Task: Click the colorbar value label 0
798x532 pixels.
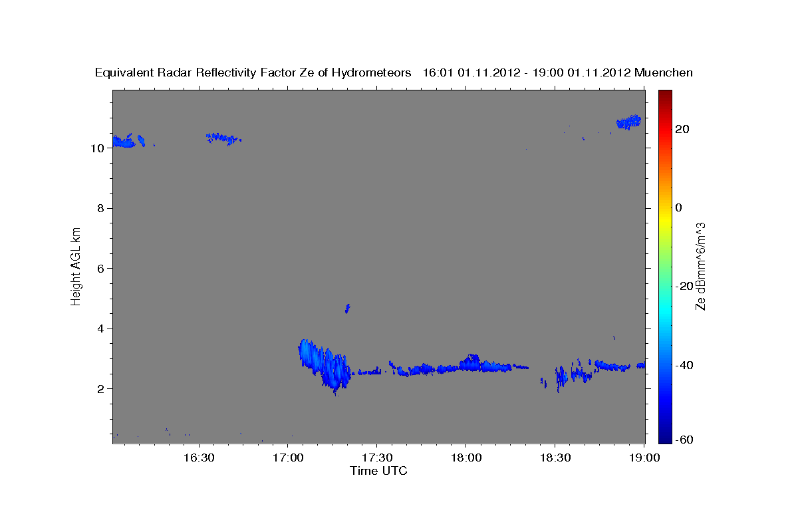Action: click(x=679, y=207)
